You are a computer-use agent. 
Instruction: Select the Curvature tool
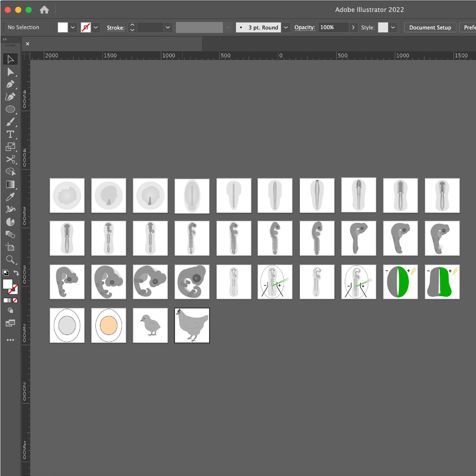click(x=10, y=97)
